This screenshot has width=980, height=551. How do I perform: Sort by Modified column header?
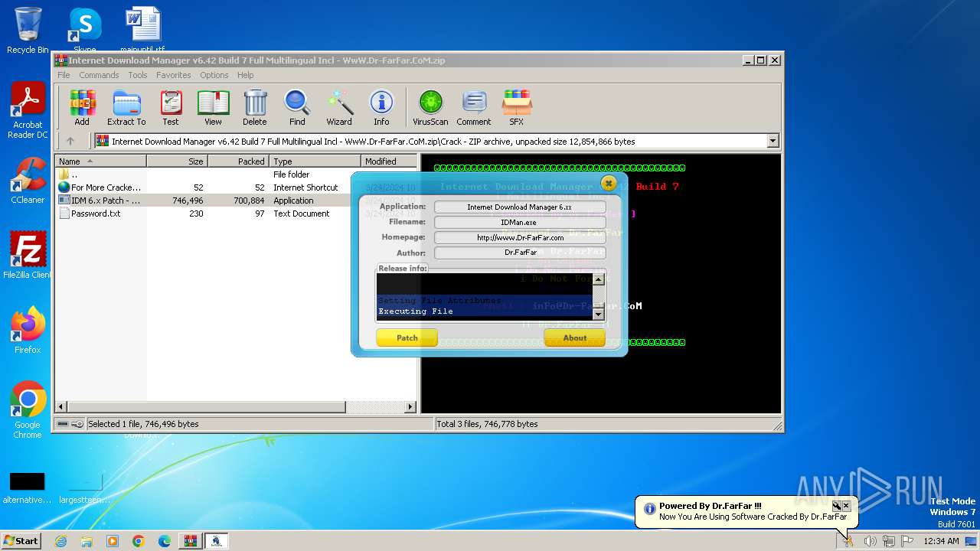389,161
